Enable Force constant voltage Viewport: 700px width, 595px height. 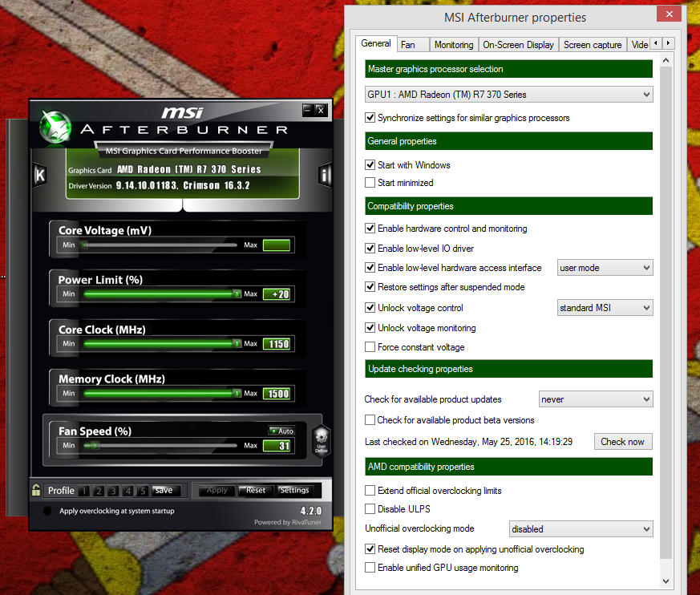click(370, 347)
